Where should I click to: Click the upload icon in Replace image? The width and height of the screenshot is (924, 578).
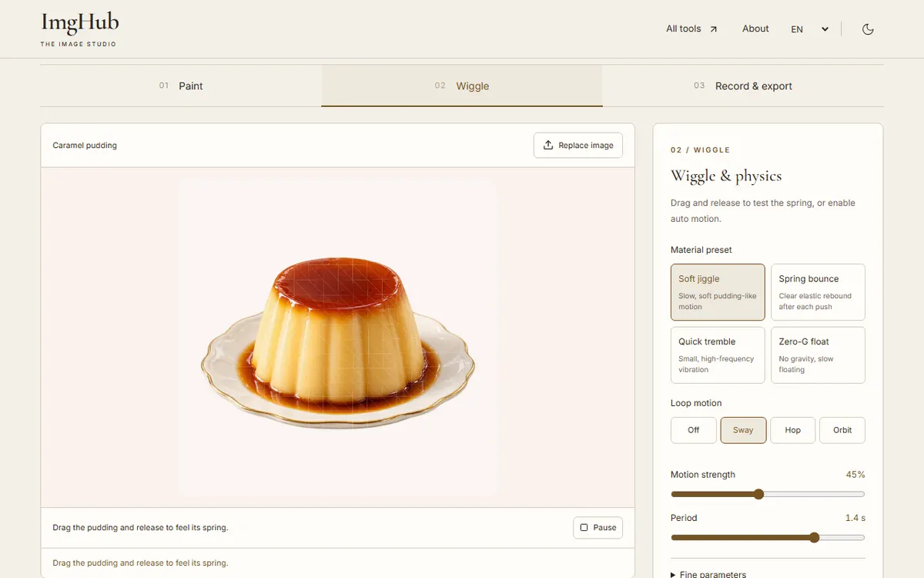point(548,145)
